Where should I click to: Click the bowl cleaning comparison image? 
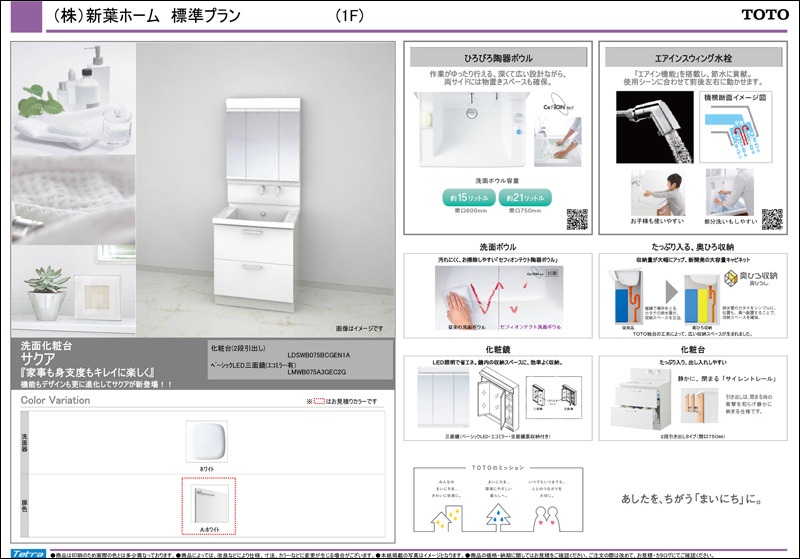[499, 298]
